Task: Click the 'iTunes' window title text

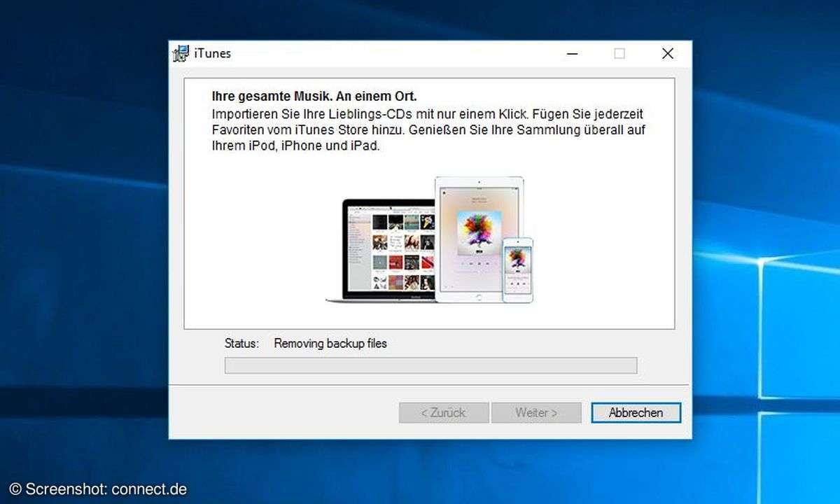Action: click(213, 54)
